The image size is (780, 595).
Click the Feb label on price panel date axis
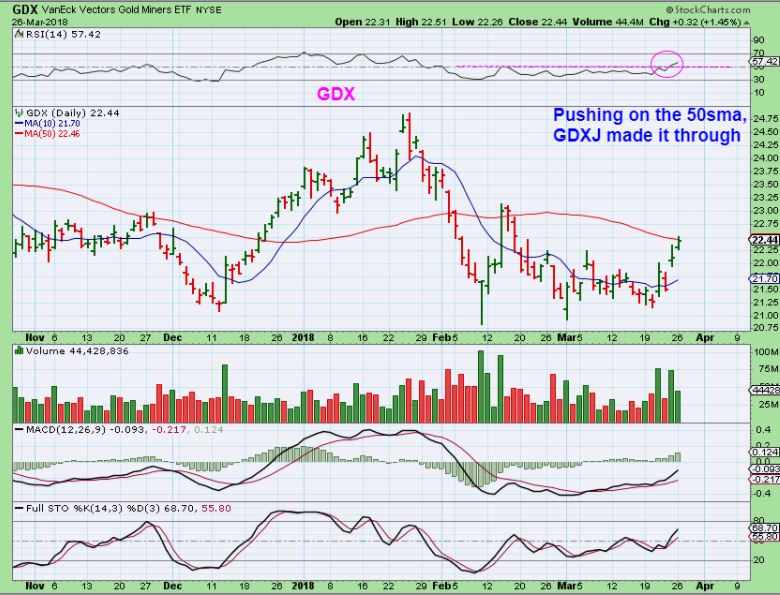(x=441, y=337)
